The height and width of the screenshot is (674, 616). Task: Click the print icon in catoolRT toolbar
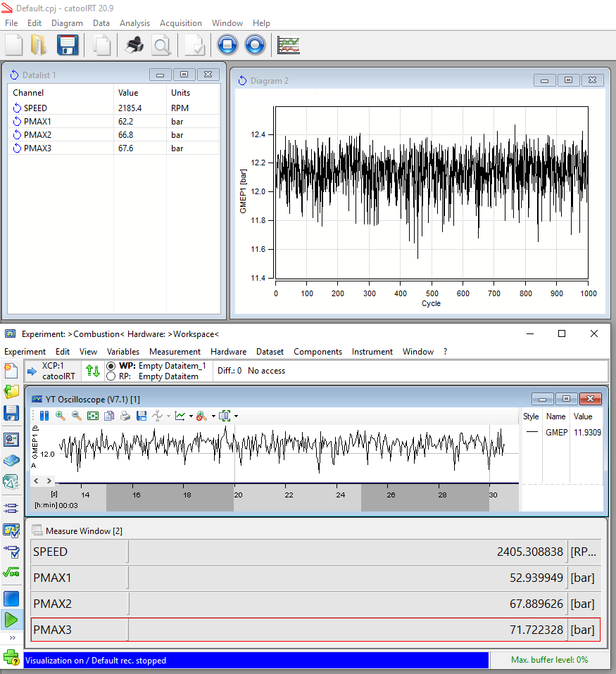134,45
